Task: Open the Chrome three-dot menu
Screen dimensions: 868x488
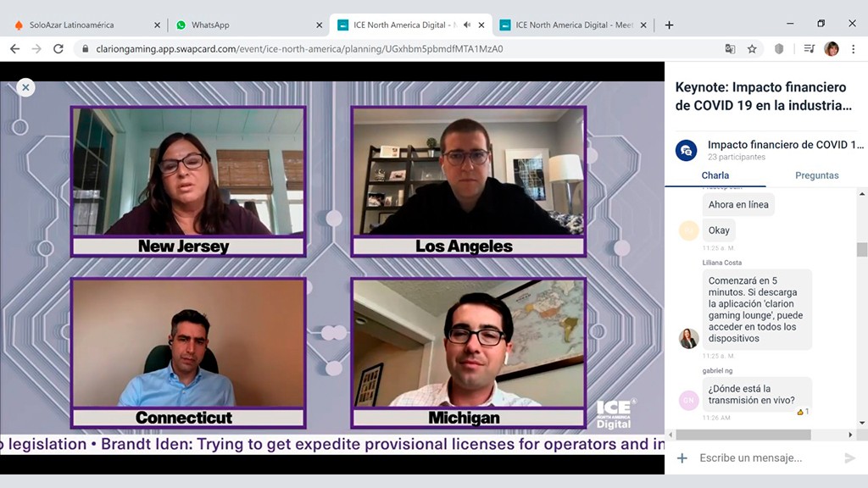Action: pos(854,49)
